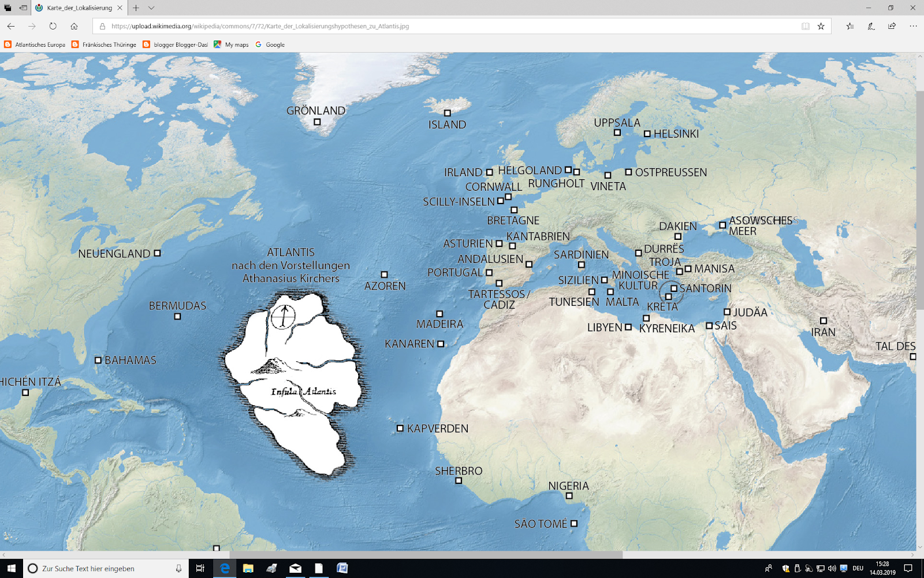Image resolution: width=924 pixels, height=578 pixels.
Task: Open a new tab with plus button
Action: pos(136,8)
